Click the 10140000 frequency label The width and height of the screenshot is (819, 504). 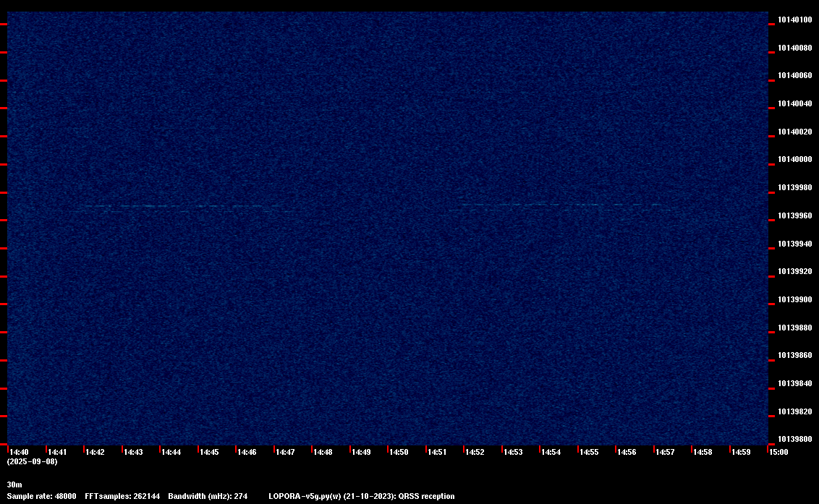(794, 159)
